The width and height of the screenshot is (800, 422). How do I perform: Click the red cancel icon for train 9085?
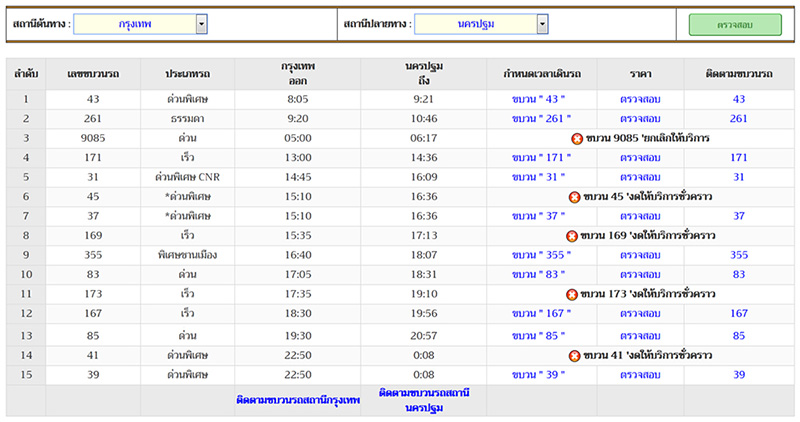click(x=577, y=138)
